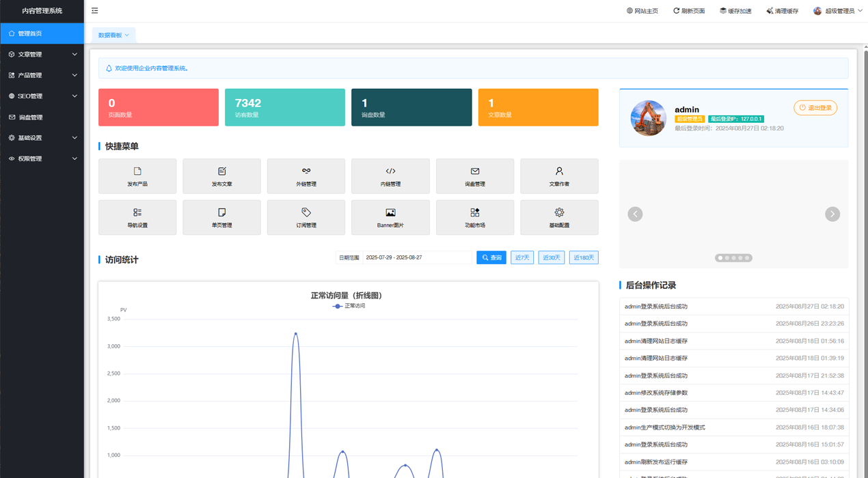Select the first carousel indicator dot
This screenshot has height=478, width=868.
click(x=720, y=258)
